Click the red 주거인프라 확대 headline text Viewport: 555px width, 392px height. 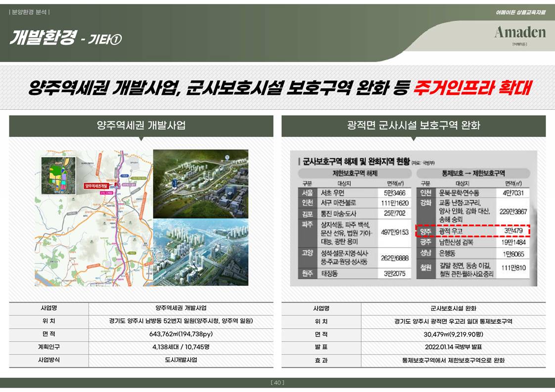[x=472, y=88]
